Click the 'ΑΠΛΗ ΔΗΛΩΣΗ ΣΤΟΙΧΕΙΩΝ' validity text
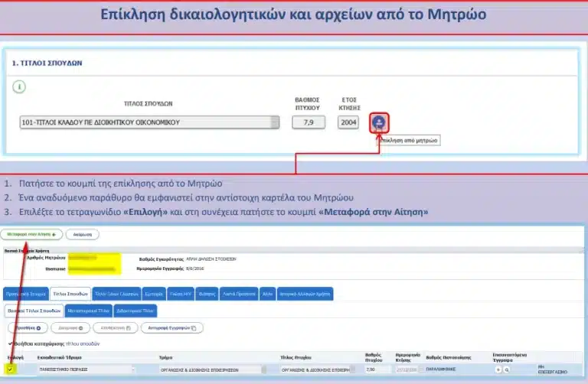Image resolution: width=588 pixels, height=384 pixels. (211, 259)
